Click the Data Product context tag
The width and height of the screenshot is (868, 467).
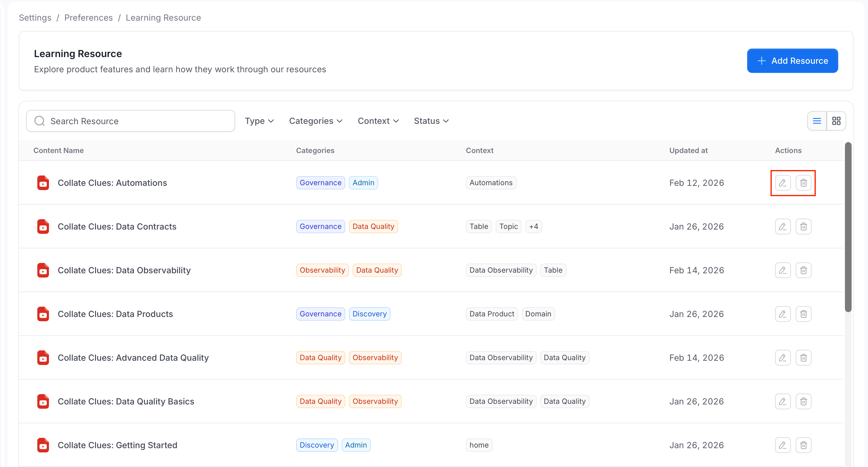[x=492, y=314]
